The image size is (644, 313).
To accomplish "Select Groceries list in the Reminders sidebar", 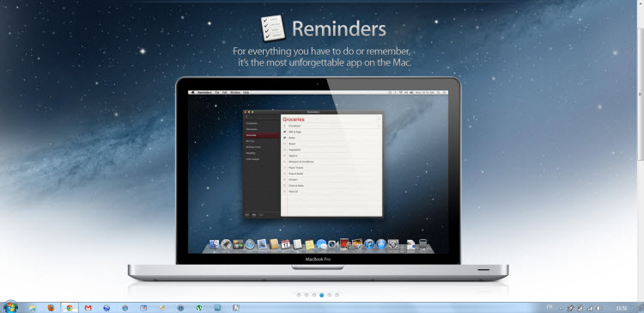I will click(x=261, y=135).
